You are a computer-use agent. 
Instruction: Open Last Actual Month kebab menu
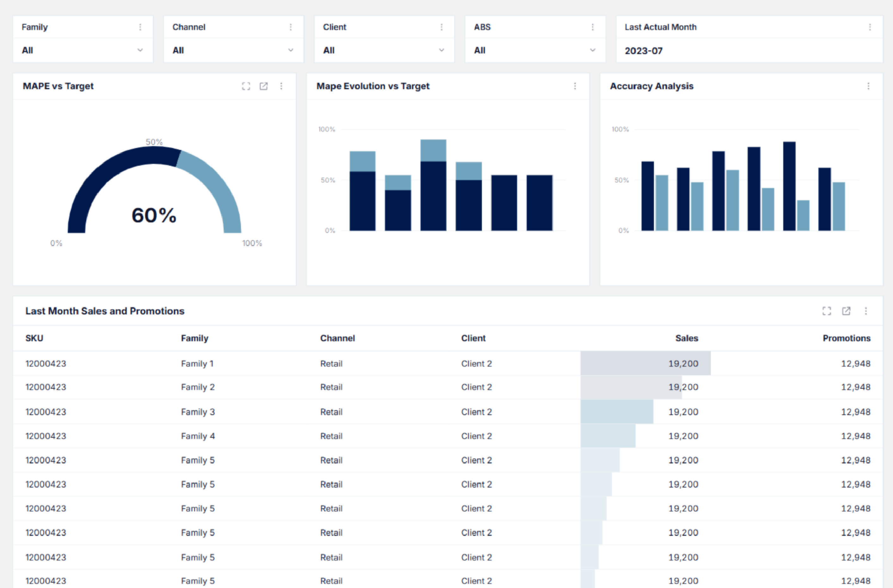pyautogui.click(x=870, y=27)
